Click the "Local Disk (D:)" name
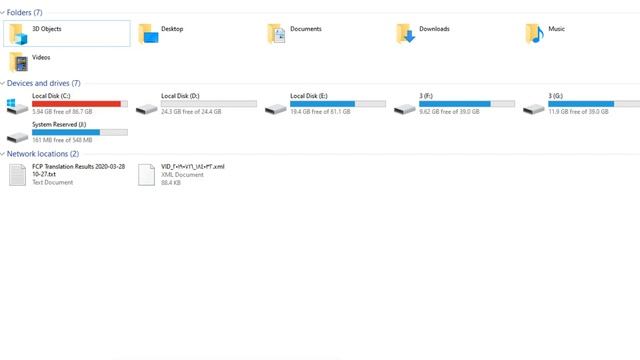Image resolution: width=640 pixels, height=360 pixels. 180,96
